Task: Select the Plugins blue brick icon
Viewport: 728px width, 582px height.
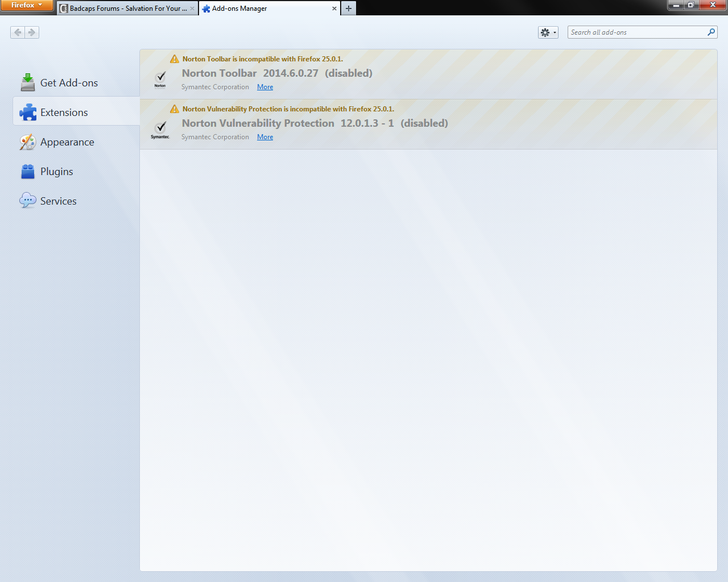Action: pyautogui.click(x=28, y=171)
